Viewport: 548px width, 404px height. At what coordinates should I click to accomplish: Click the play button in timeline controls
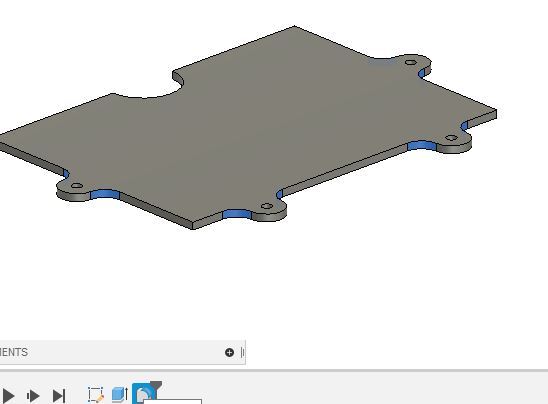click(8, 396)
